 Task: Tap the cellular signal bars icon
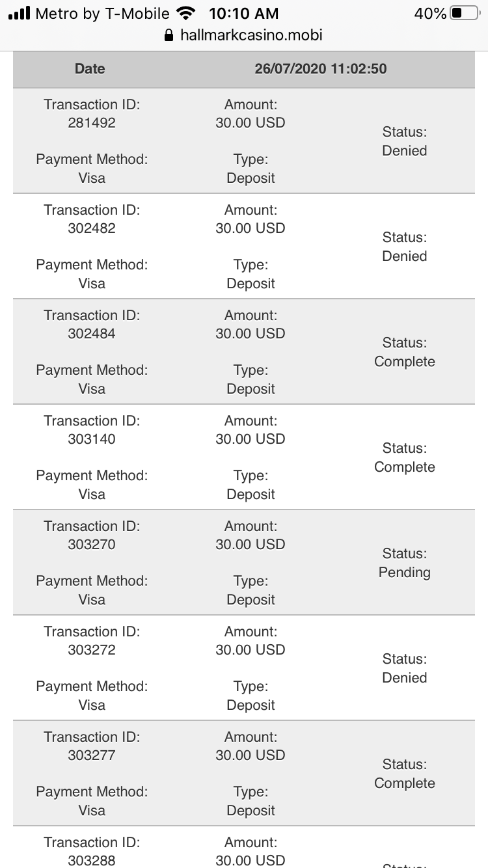[x=20, y=13]
